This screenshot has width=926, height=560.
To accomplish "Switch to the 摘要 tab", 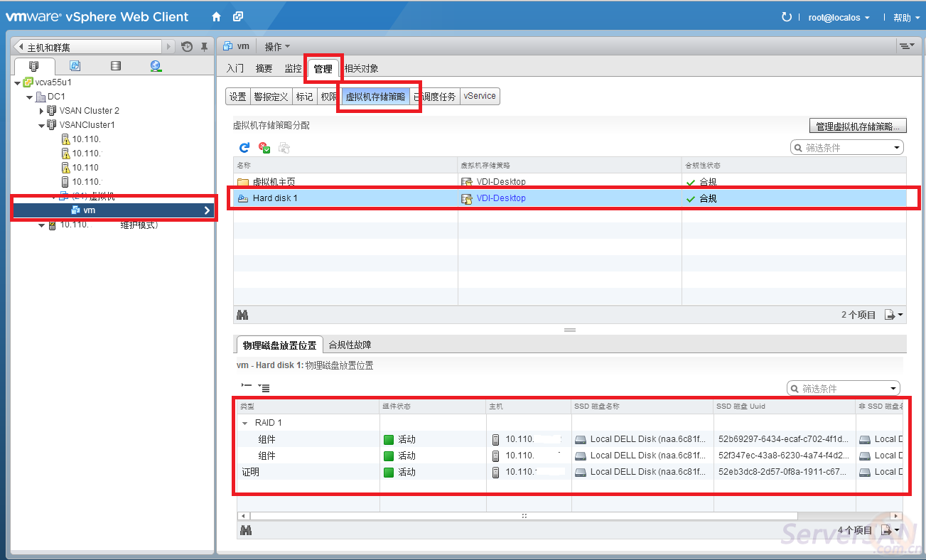I will 264,69.
